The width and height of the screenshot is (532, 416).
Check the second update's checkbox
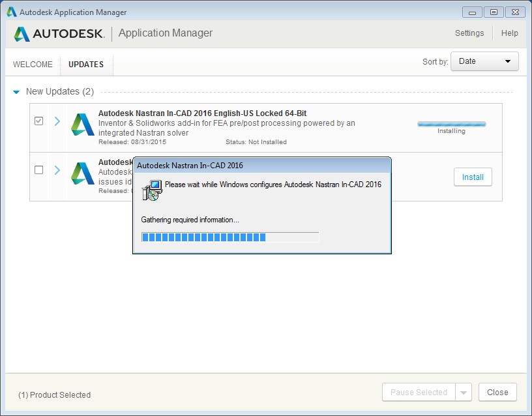[x=38, y=170]
